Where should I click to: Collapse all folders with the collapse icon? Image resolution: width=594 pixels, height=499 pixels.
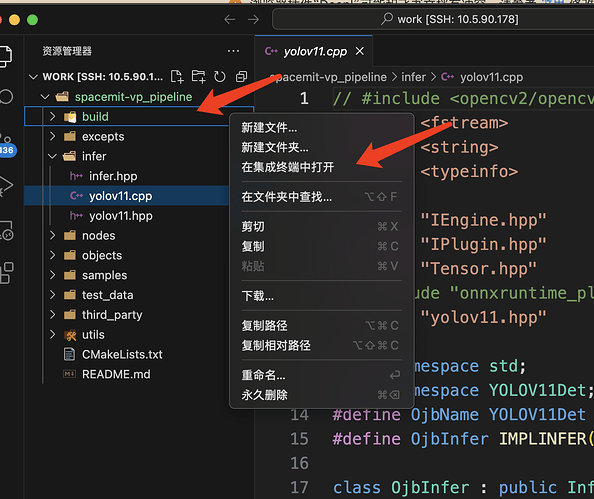click(x=241, y=77)
